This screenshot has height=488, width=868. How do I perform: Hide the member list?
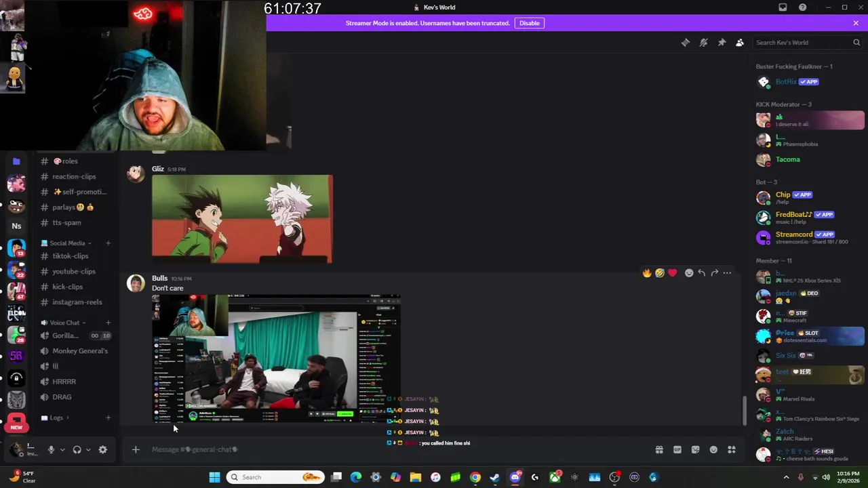pos(740,42)
